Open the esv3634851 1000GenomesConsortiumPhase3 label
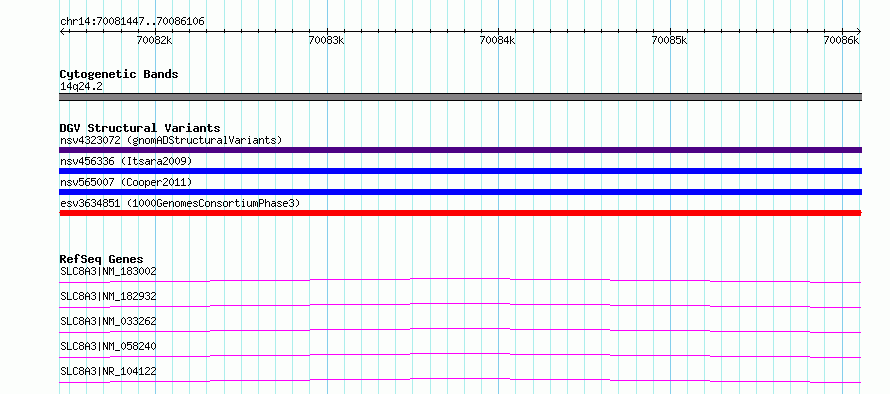This screenshot has width=890, height=394. (x=180, y=203)
